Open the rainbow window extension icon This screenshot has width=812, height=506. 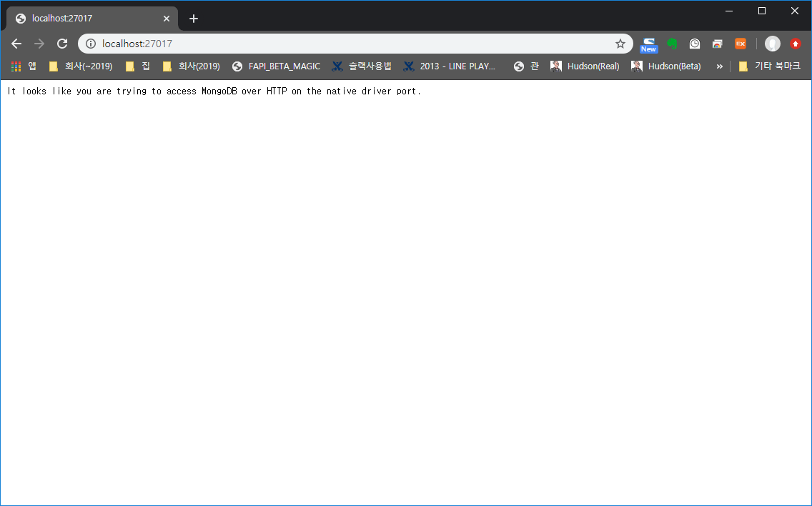(717, 44)
